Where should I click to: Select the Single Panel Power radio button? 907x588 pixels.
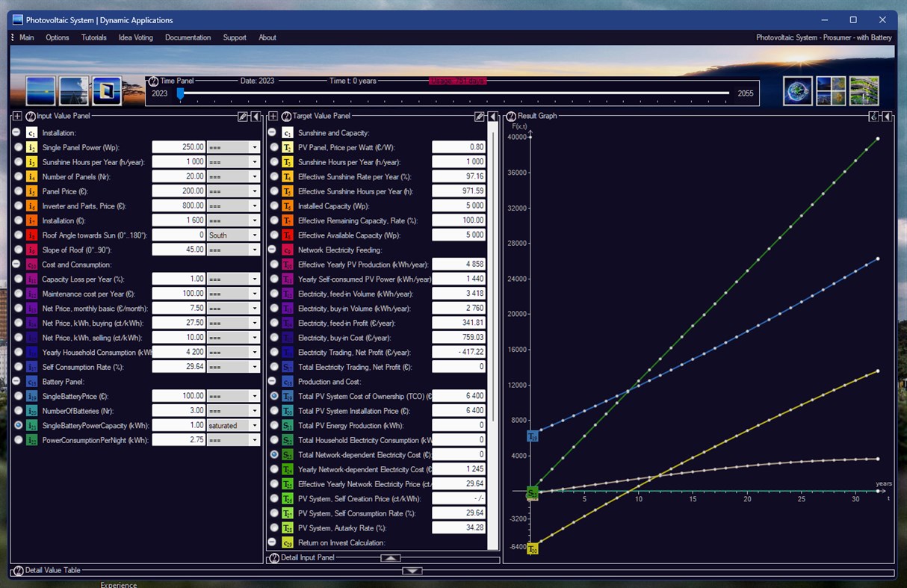pyautogui.click(x=18, y=147)
